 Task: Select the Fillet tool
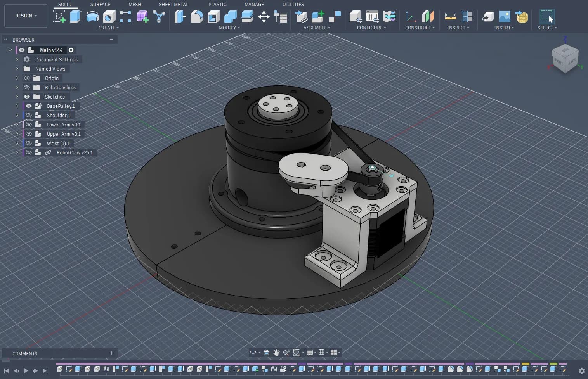(x=197, y=17)
